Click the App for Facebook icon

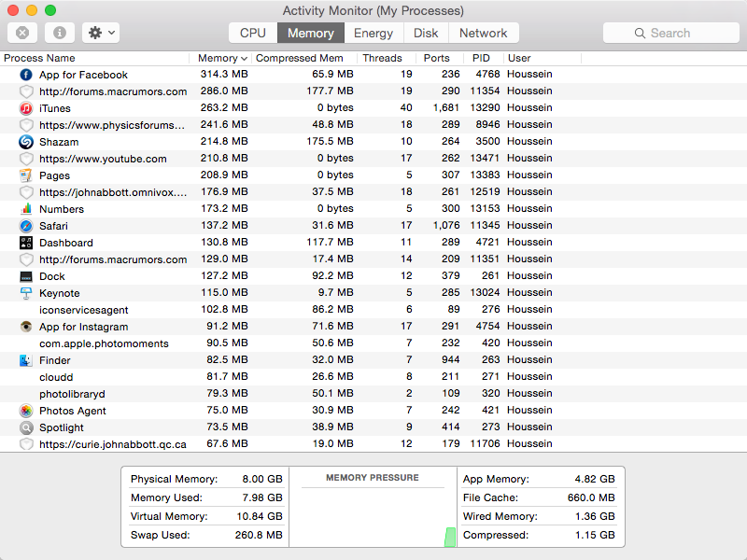pyautogui.click(x=26, y=75)
